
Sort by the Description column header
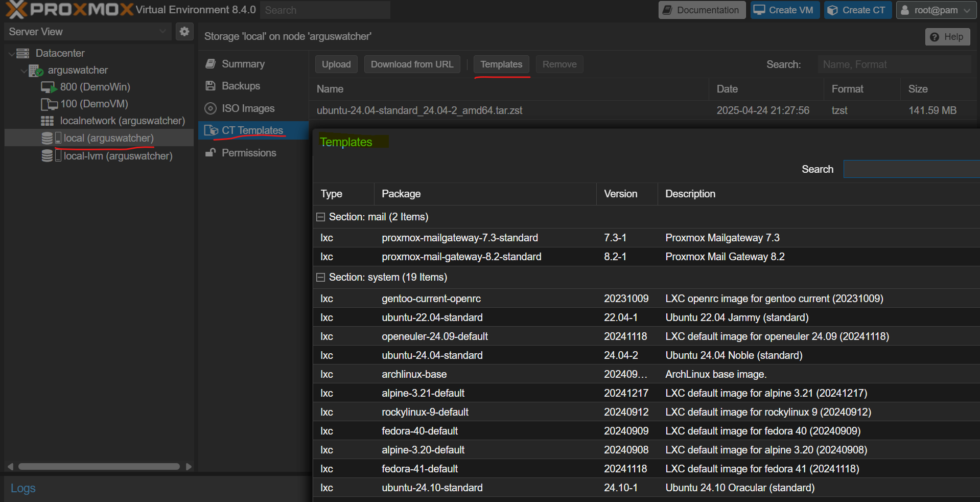click(x=819, y=194)
